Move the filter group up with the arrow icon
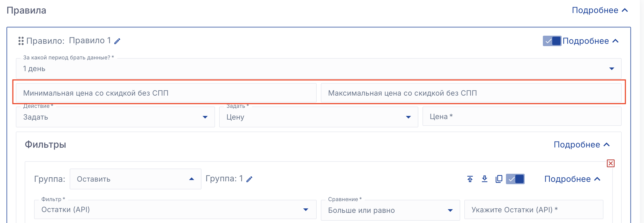 click(470, 179)
